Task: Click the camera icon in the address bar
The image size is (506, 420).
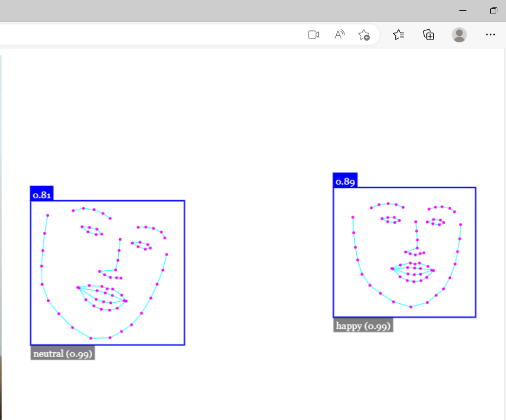Action: (x=313, y=35)
